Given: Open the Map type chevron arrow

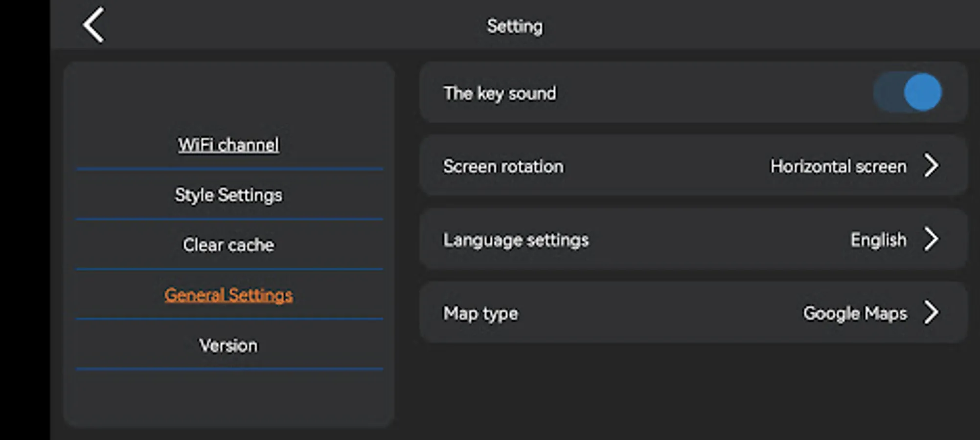Looking at the screenshot, I should pos(932,313).
